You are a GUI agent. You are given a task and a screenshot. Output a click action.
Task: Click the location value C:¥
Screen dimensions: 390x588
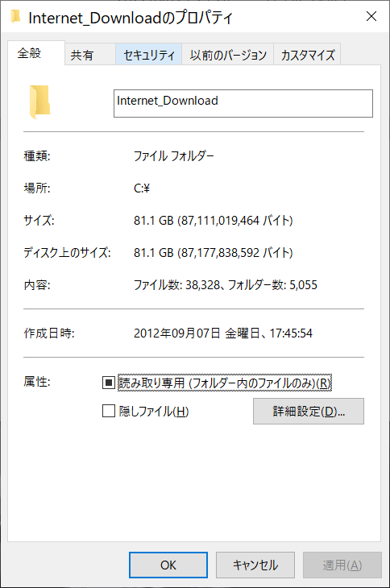tap(142, 188)
